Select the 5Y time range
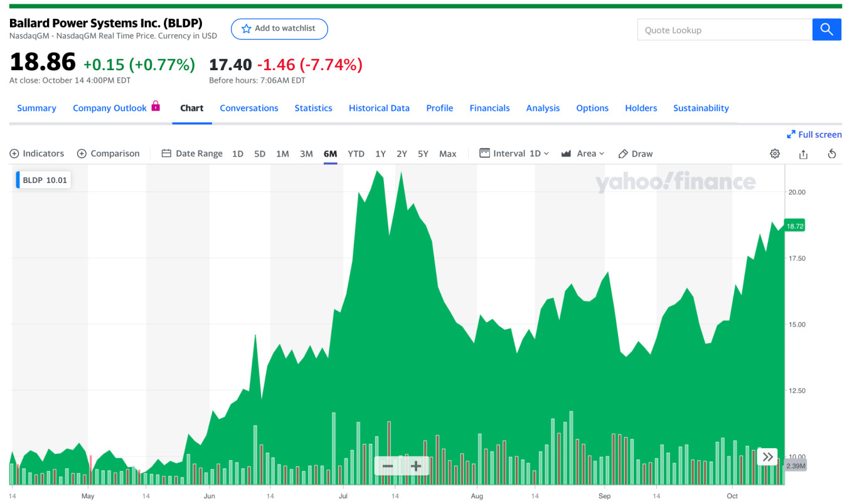Screen dimensions: 847x504 pyautogui.click(x=423, y=154)
